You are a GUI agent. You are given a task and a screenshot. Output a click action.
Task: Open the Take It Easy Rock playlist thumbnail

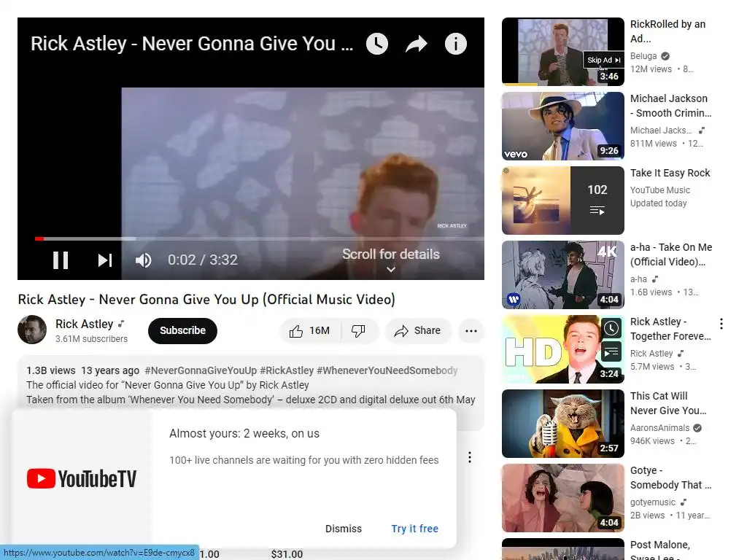(x=563, y=201)
